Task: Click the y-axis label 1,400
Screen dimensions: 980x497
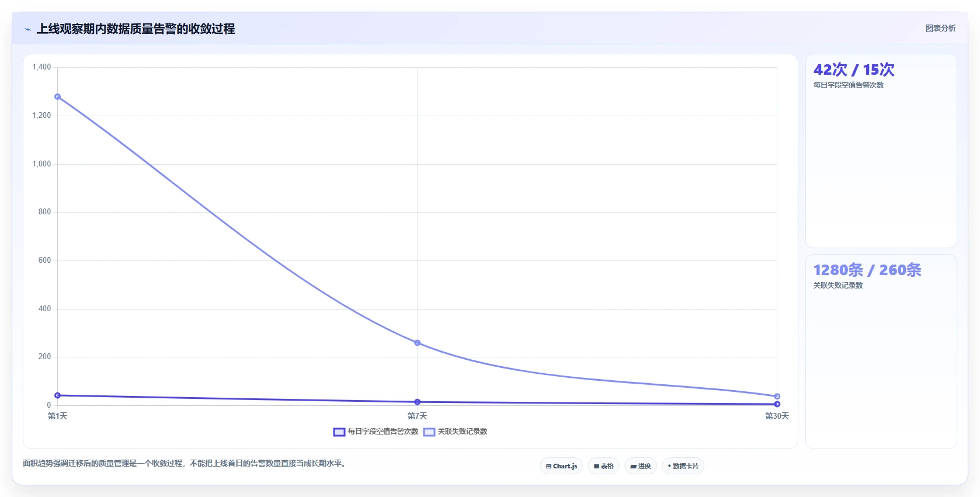Action: coord(41,67)
